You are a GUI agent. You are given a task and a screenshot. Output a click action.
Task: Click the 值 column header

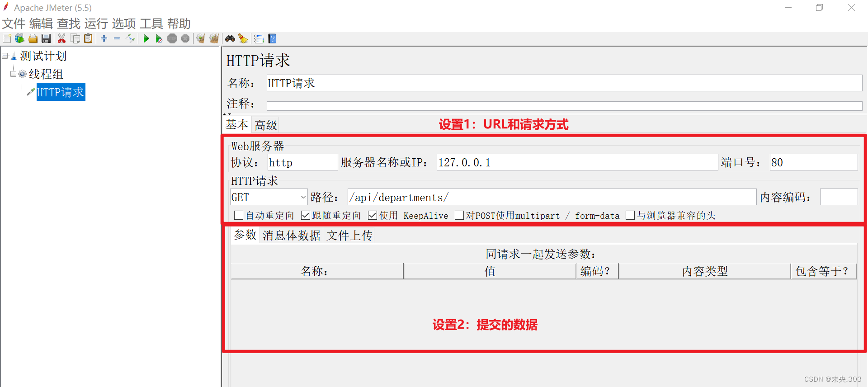click(490, 271)
